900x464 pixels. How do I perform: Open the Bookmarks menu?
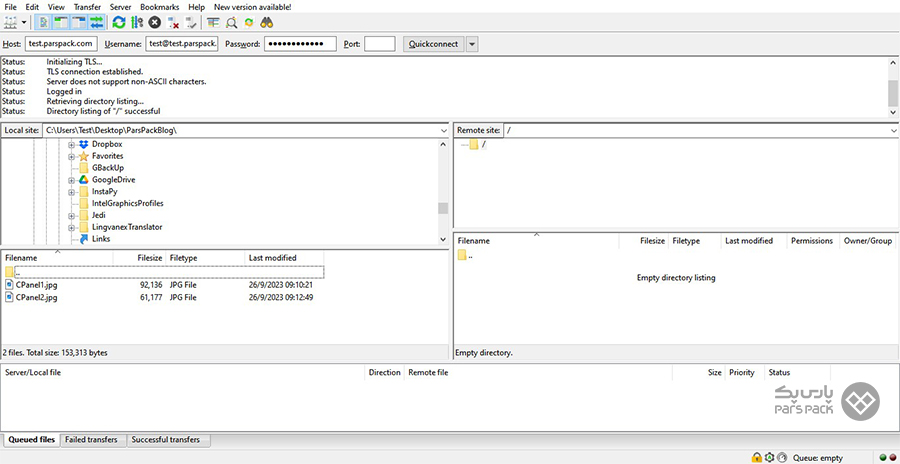point(160,7)
